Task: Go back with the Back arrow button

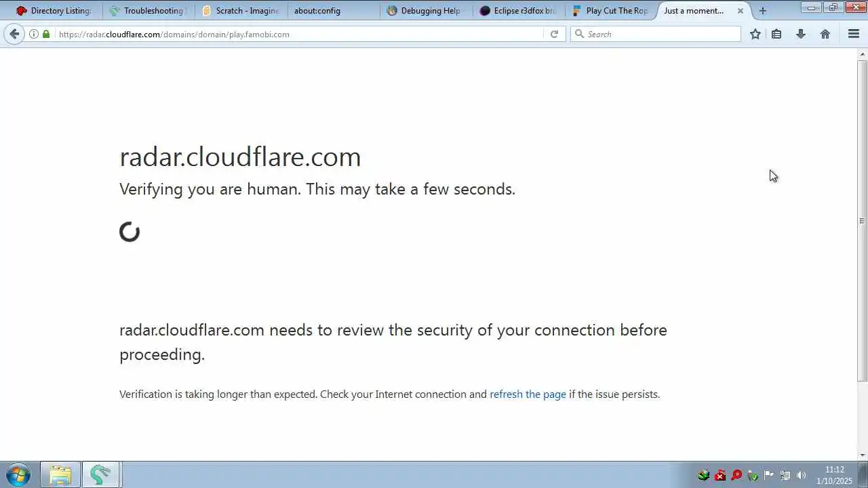Action: coord(14,34)
